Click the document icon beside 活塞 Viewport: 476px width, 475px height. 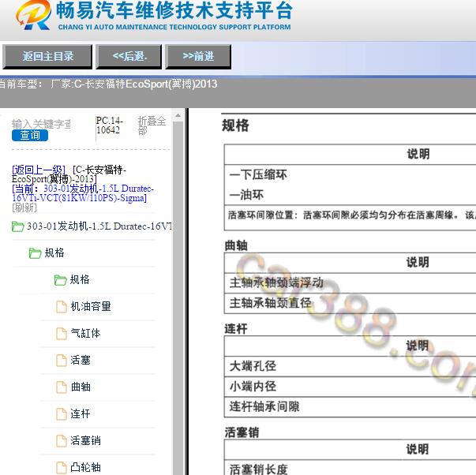62,361
